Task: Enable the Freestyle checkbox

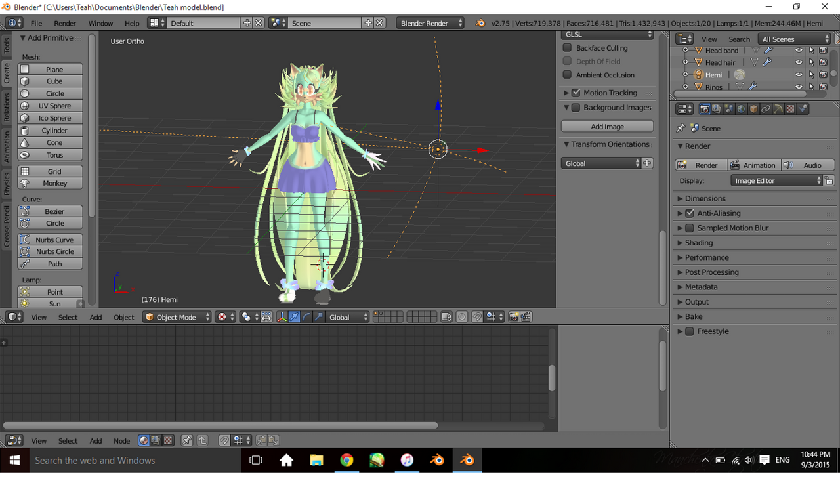Action: (690, 331)
